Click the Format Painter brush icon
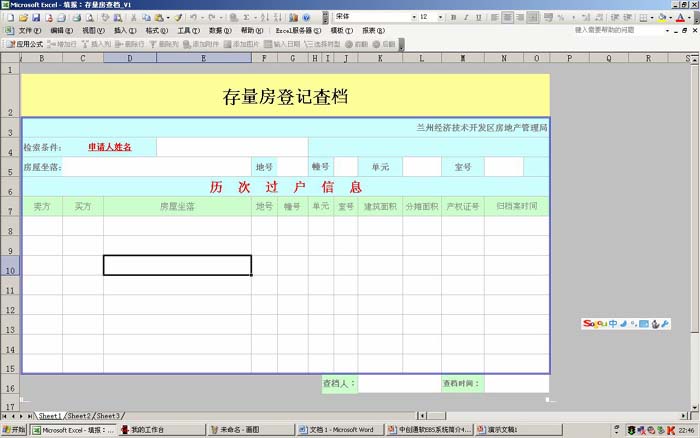 coord(178,18)
